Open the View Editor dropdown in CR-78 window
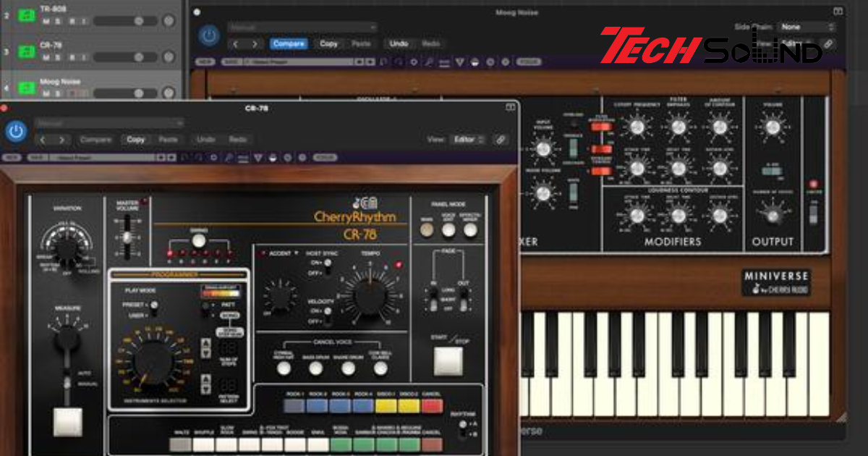The width and height of the screenshot is (868, 456). pos(468,140)
